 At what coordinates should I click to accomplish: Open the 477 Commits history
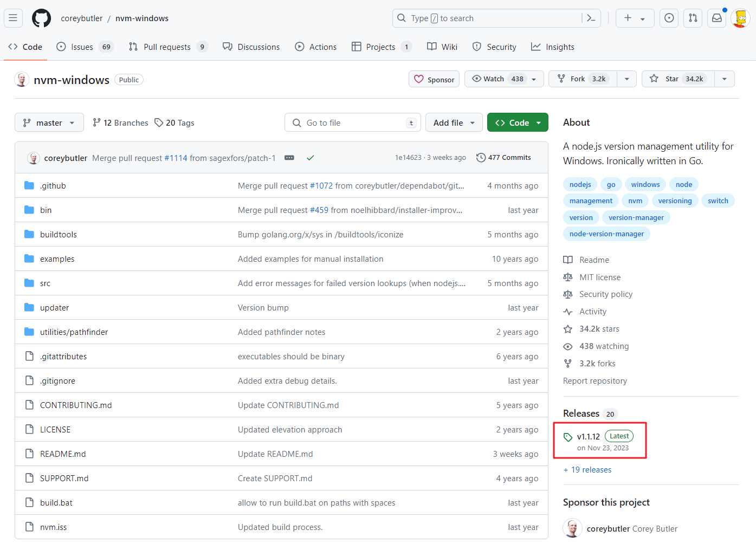[x=503, y=158]
